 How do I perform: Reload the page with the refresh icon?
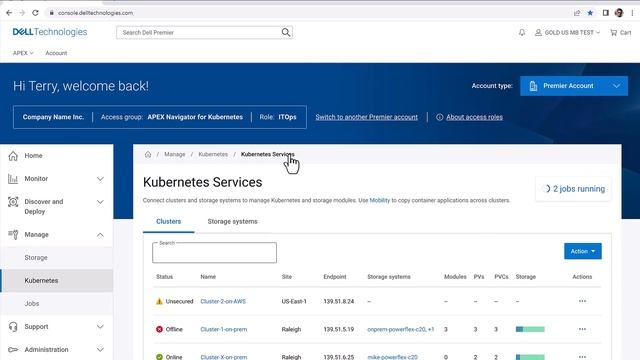[x=36, y=13]
